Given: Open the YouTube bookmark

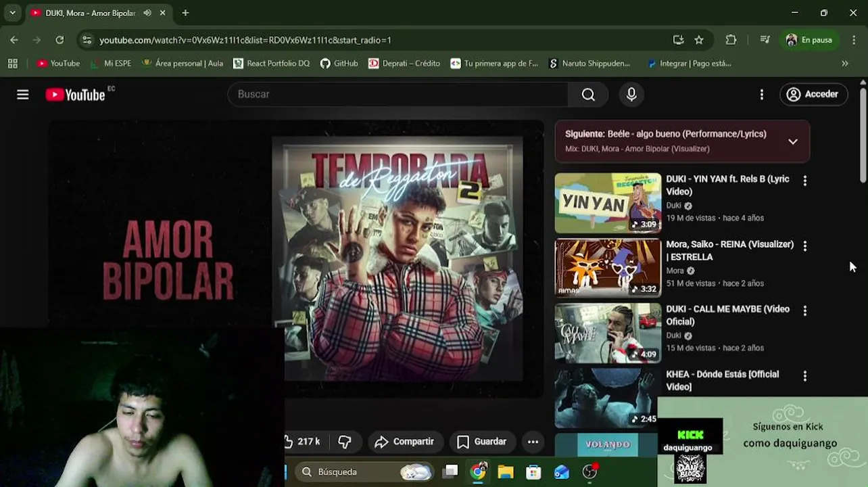Looking at the screenshot, I should (x=58, y=64).
